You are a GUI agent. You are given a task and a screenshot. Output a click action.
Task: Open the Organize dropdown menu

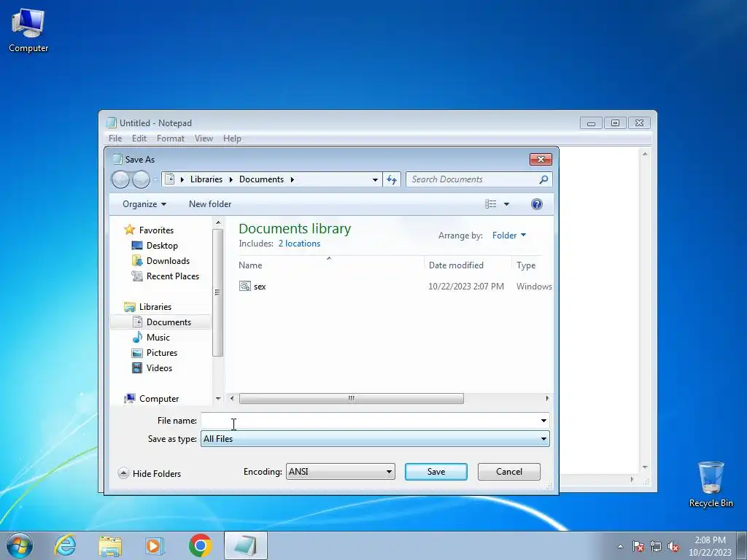click(x=144, y=204)
